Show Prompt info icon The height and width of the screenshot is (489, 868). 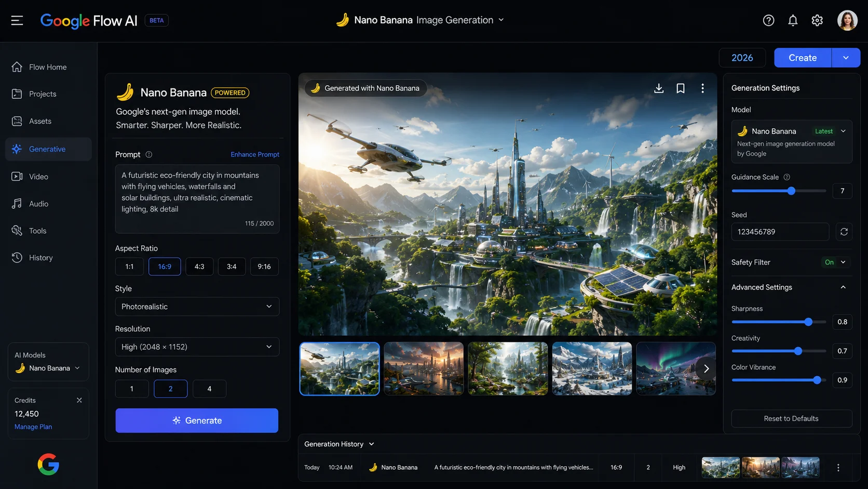tap(149, 154)
